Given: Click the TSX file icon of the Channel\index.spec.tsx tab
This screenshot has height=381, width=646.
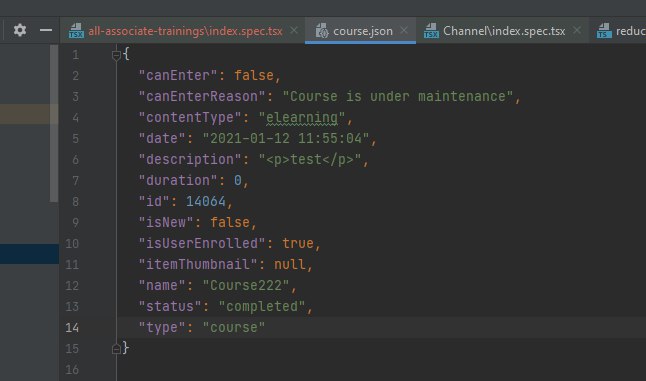Looking at the screenshot, I should click(x=431, y=30).
